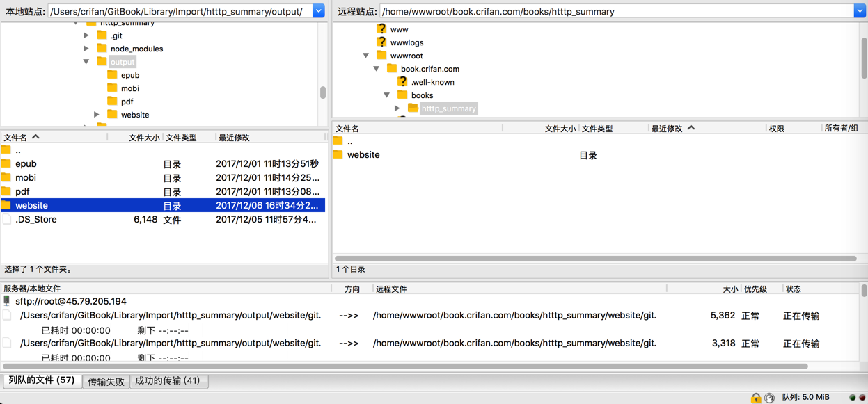The height and width of the screenshot is (404, 868).
Task: Select the 5,362 size transfer row
Action: pos(430,316)
